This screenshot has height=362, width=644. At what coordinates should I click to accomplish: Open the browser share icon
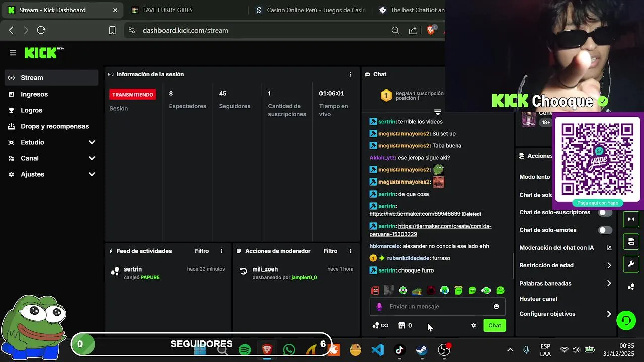(x=413, y=31)
